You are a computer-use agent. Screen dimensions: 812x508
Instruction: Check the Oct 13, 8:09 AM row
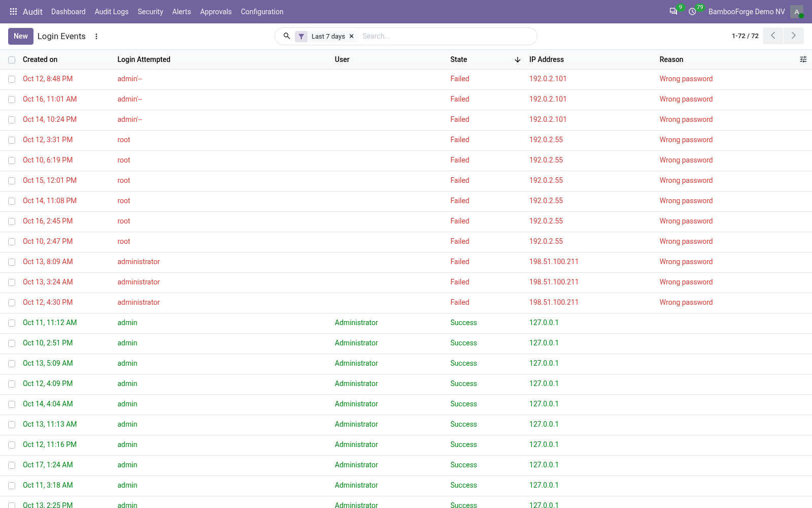pyautogui.click(x=12, y=262)
